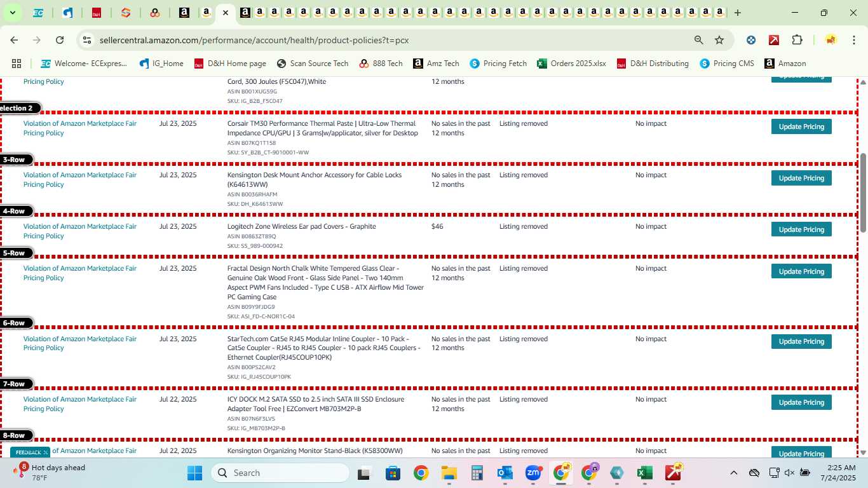Update pricing for Corsair TM30 Thermal Paste
Viewport: 868px width, 488px height.
tap(801, 126)
